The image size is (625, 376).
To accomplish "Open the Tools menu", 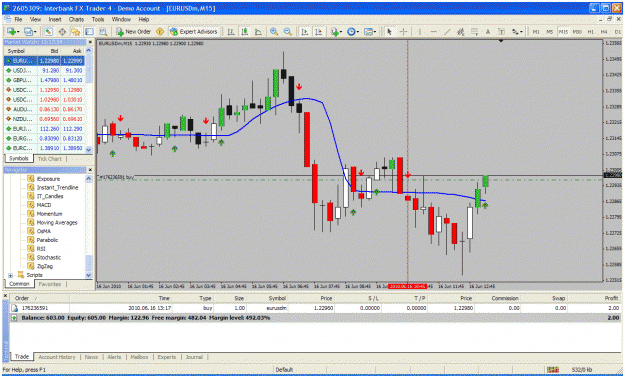I will 98,19.
